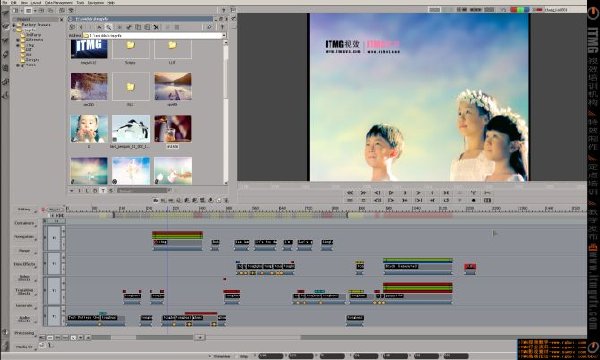Click the T icon below the browser thumbnails
The height and width of the screenshot is (360, 600).
(103, 190)
